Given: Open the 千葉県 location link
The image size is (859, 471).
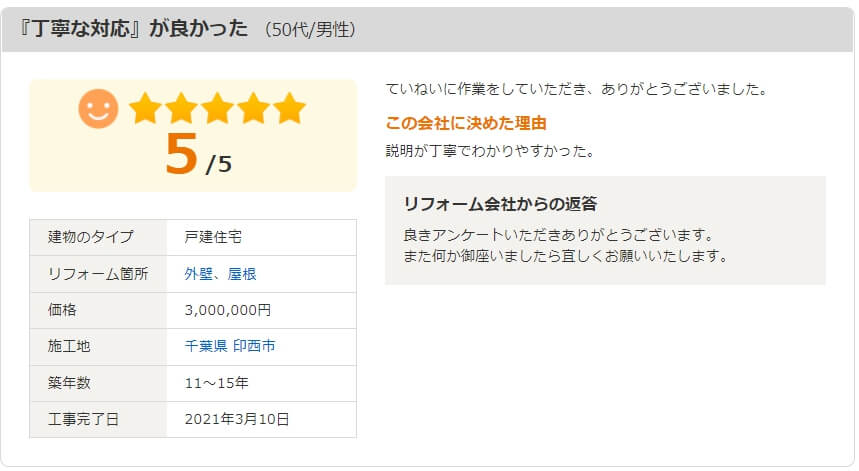Looking at the screenshot, I should (206, 346).
